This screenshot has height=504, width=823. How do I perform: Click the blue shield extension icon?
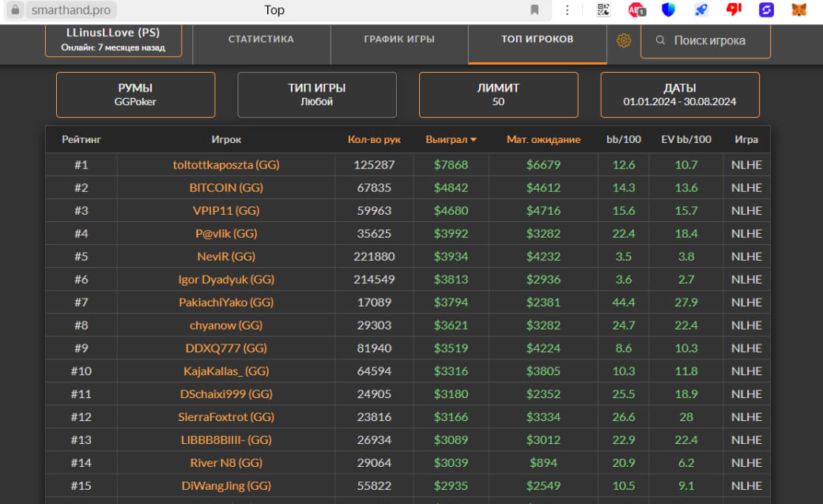(668, 10)
